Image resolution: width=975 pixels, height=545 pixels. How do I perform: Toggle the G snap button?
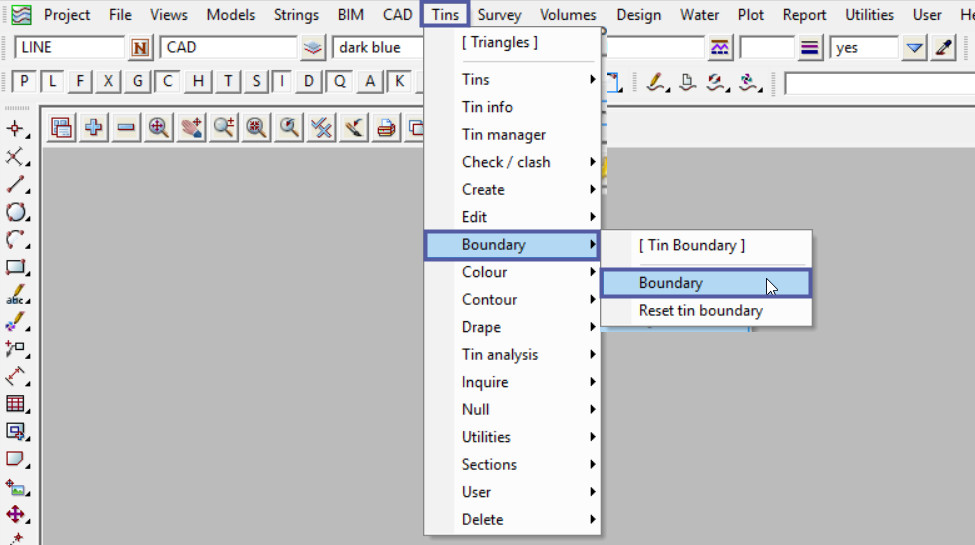coord(138,82)
